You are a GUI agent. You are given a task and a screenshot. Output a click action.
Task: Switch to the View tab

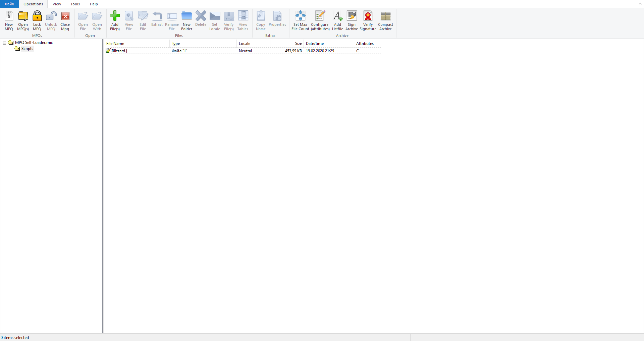coord(57,4)
